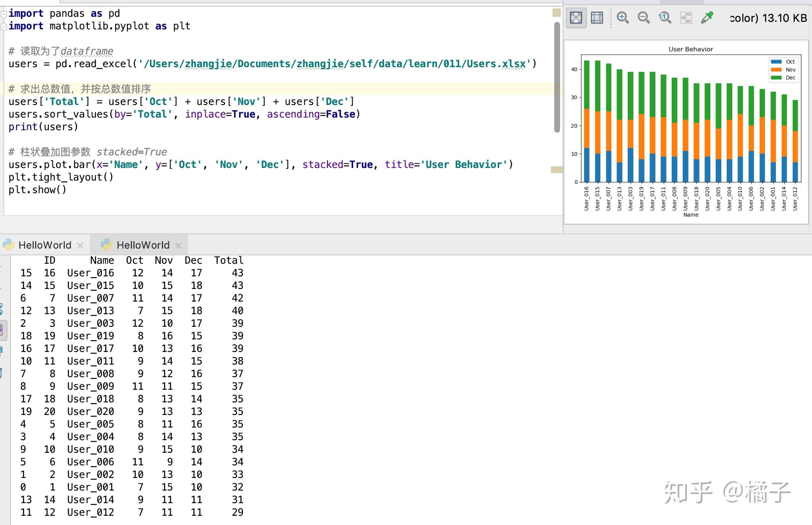Toggle the image grid display icon

pos(597,18)
